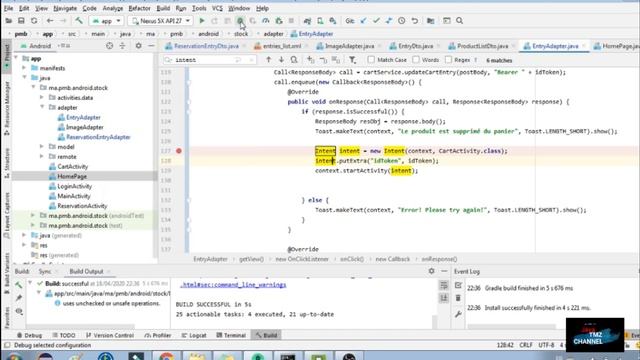Open the VCS menu
640x360 pixels.
click(x=217, y=8)
